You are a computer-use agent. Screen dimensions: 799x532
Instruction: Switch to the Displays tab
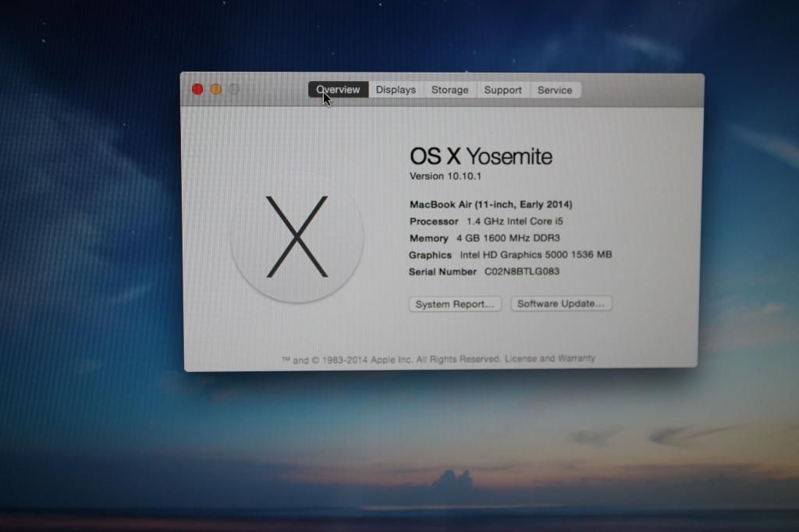click(x=395, y=90)
